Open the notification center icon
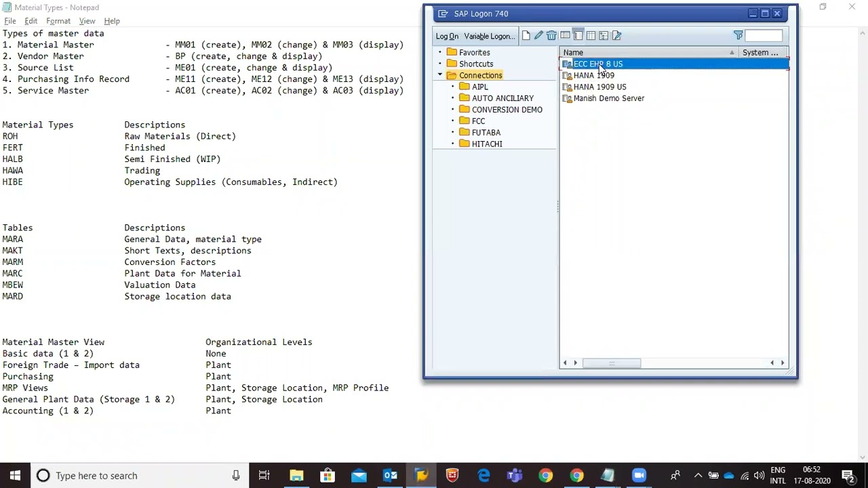 848,476
